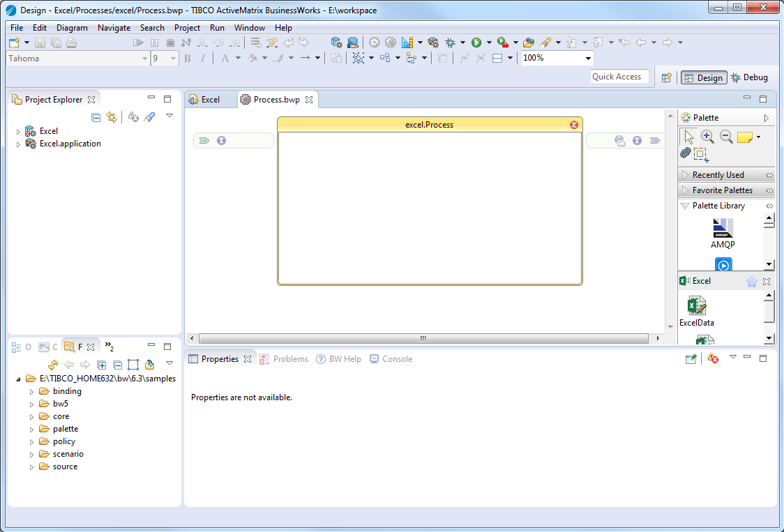Click the red error marker on excel.Process

[574, 125]
